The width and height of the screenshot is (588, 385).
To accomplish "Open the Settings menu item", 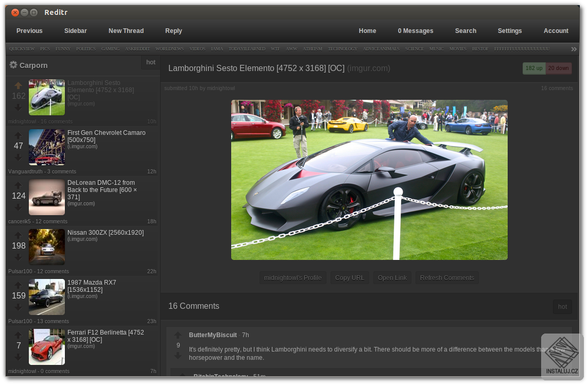I will pos(510,31).
